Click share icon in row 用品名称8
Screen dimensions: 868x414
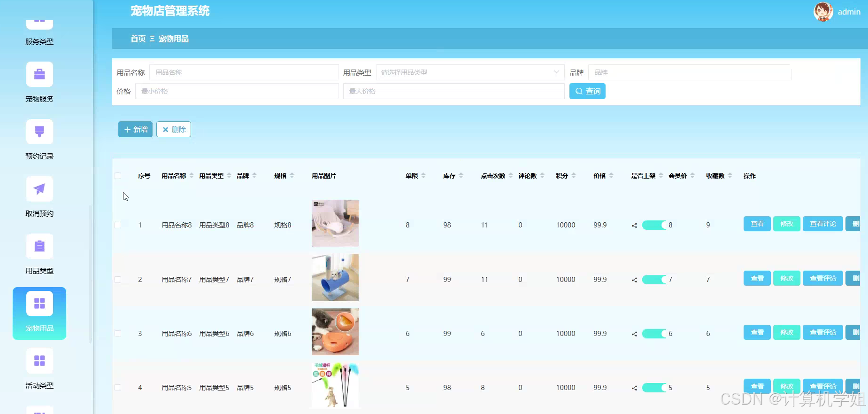pos(634,226)
